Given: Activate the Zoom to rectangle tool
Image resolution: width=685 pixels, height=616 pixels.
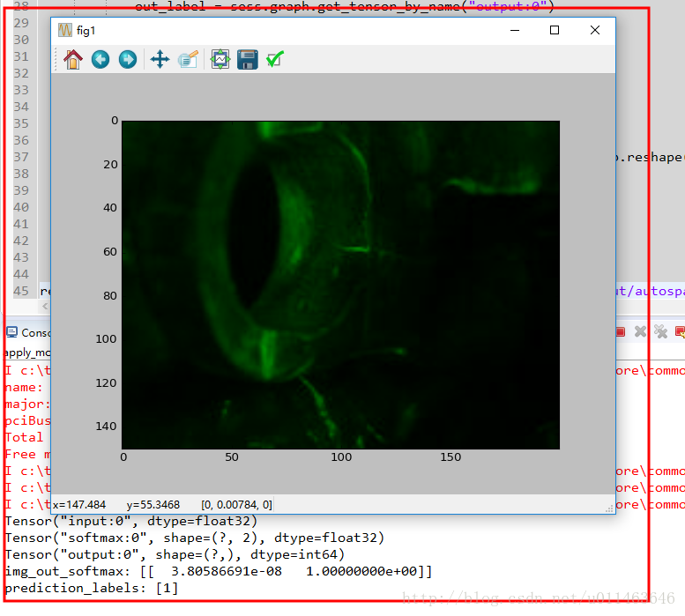Looking at the screenshot, I should [x=188, y=59].
